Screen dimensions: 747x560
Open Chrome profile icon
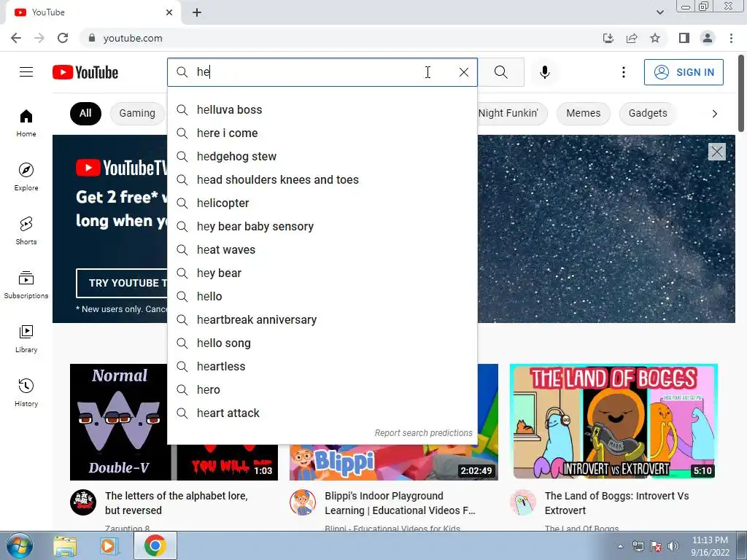point(708,38)
